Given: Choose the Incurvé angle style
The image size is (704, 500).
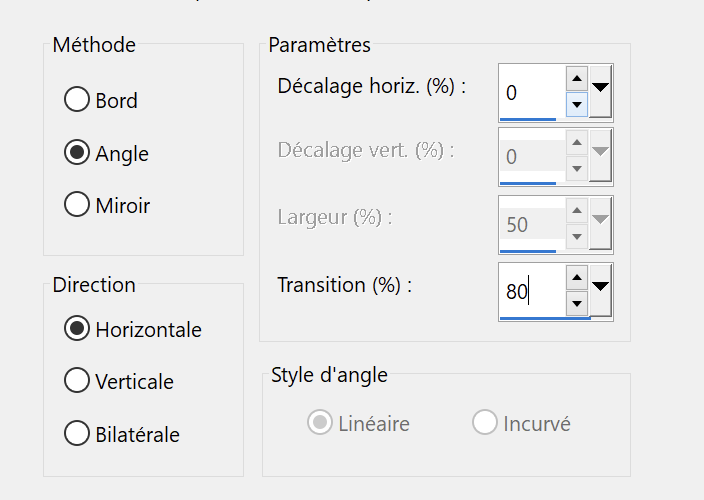Looking at the screenshot, I should tap(485, 423).
